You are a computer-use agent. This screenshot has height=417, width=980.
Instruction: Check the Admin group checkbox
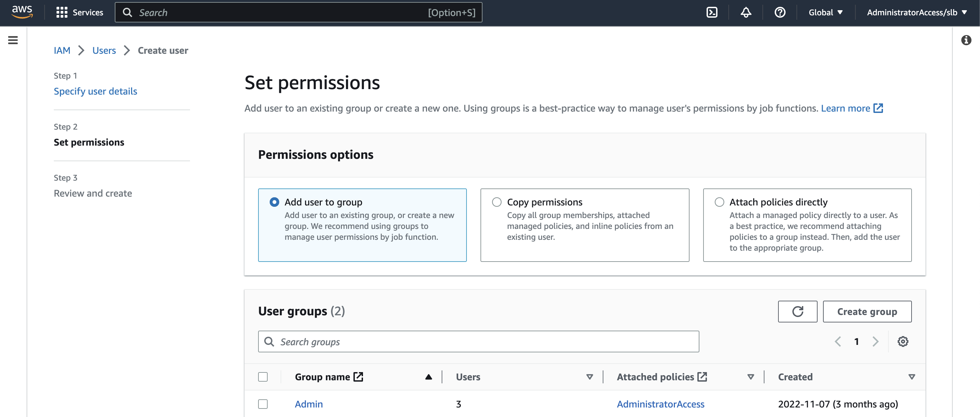click(263, 404)
